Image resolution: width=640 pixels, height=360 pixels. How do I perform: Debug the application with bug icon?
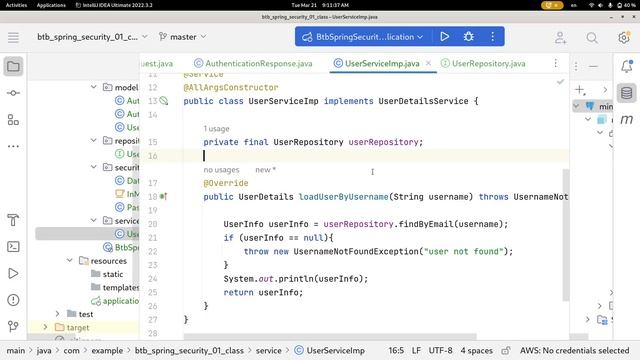point(469,37)
